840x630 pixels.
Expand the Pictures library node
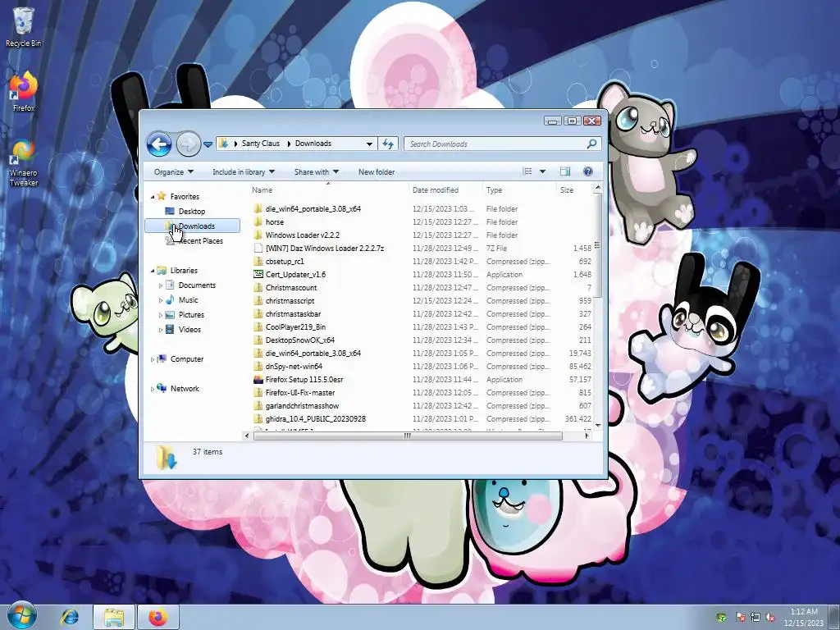coord(160,315)
